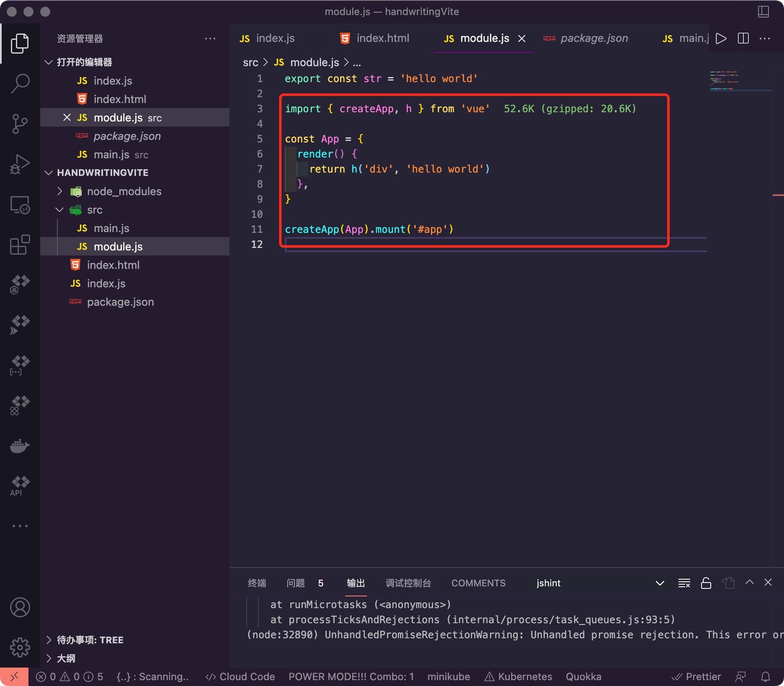784x686 pixels.
Task: Open main.js in src folder tree
Action: click(135, 228)
